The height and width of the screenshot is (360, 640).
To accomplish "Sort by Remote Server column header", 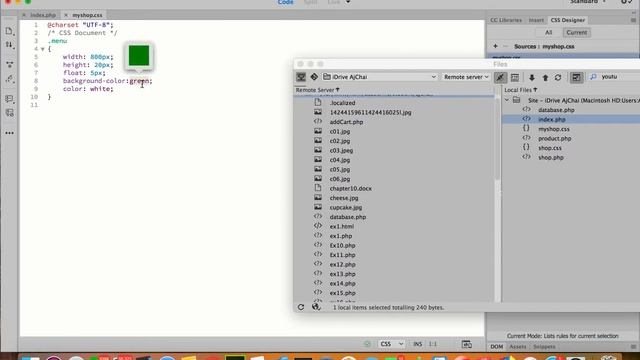I will tap(317, 90).
